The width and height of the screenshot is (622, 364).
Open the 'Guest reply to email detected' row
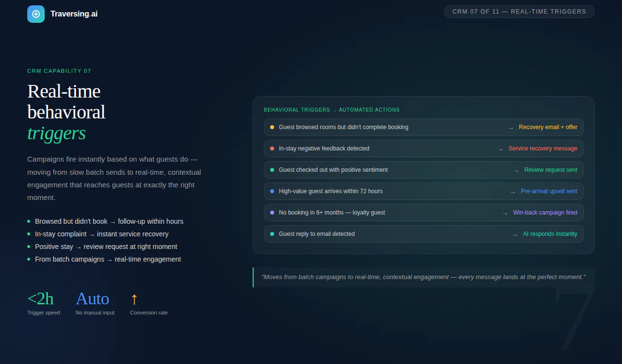pos(424,234)
